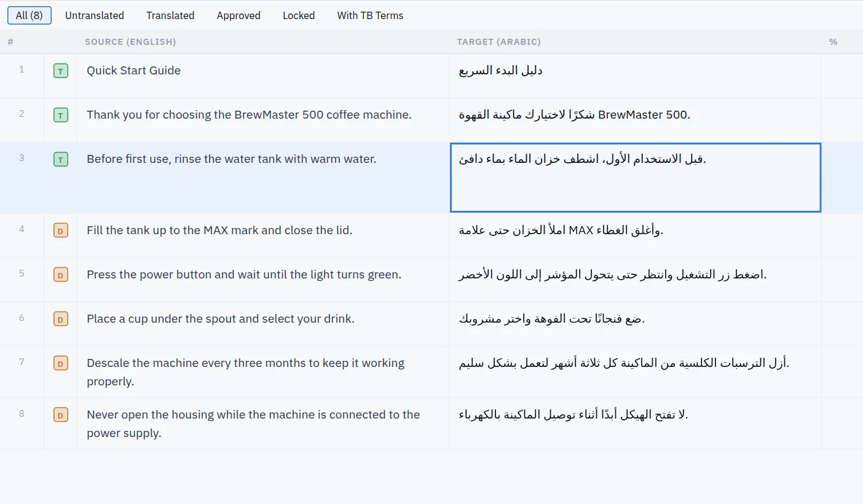Click into the active Arabic target editing box
863x504 pixels.
[636, 178]
